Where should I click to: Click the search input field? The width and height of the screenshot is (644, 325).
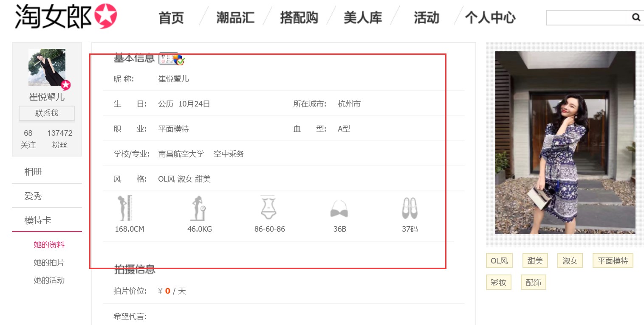[587, 17]
